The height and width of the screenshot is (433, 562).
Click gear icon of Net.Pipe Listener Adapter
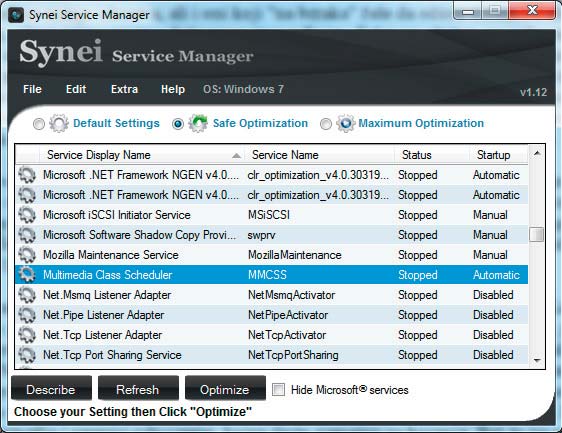pos(27,315)
